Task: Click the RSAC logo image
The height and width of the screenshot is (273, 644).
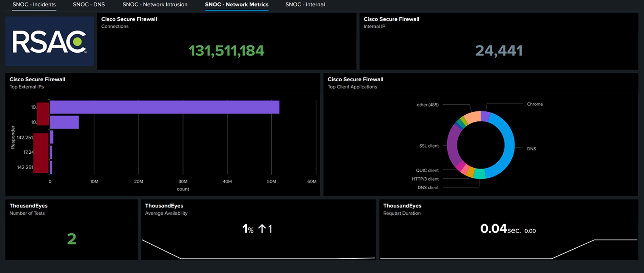Action: (x=50, y=41)
